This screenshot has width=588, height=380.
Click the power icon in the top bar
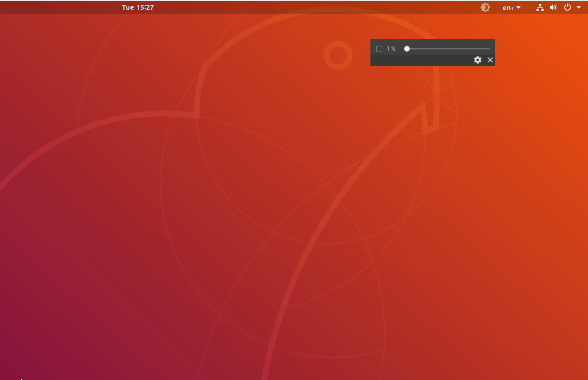coord(567,7)
